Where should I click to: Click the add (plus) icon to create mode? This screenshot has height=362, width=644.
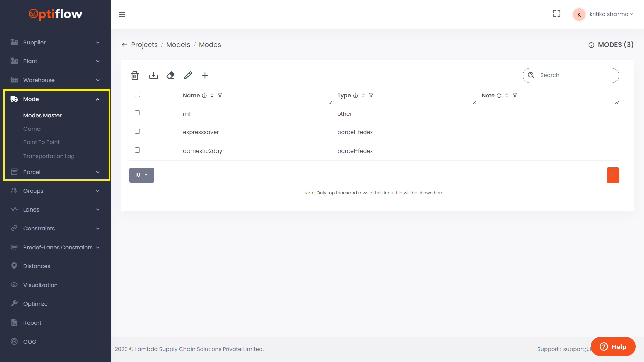coord(205,75)
